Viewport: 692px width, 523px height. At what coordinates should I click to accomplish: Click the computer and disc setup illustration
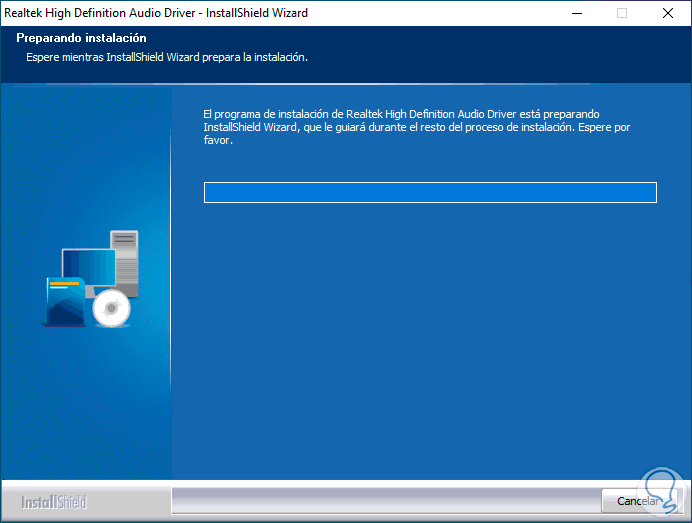point(91,278)
